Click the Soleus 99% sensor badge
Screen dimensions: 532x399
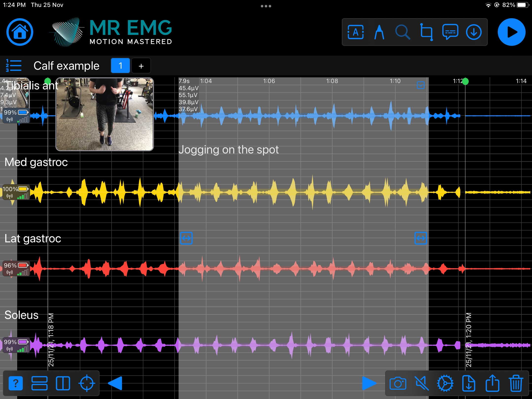[16, 345]
